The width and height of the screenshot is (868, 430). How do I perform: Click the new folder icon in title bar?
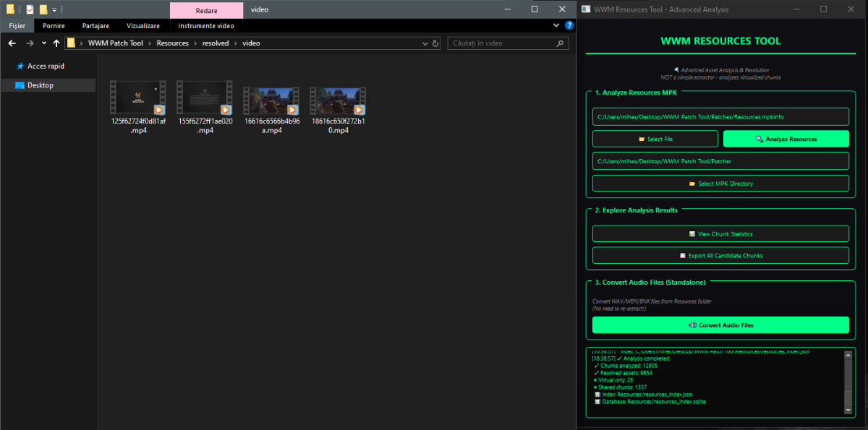coord(43,9)
